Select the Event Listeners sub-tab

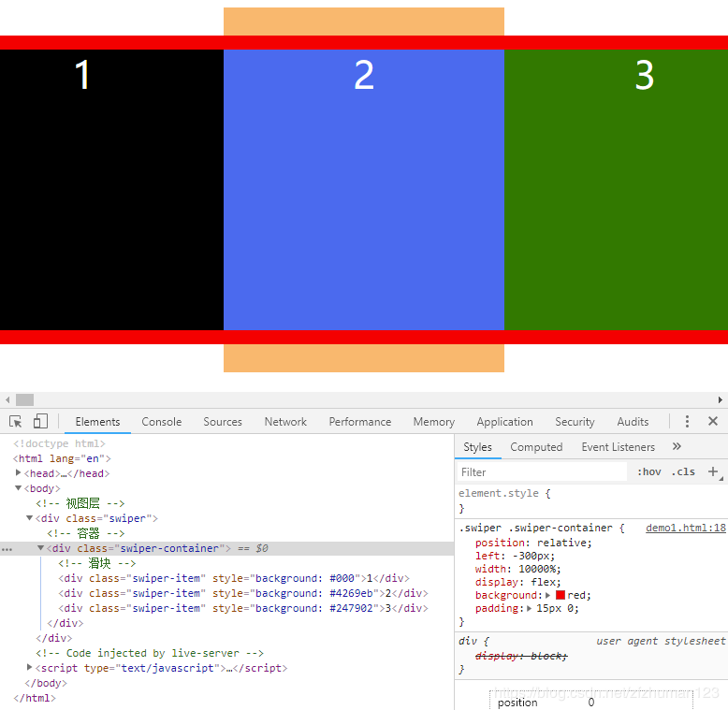[618, 447]
